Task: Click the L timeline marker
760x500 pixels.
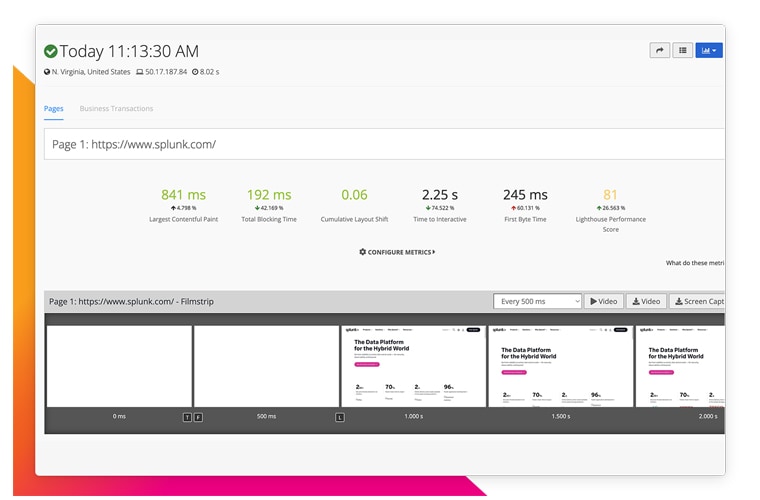Action: [x=340, y=417]
